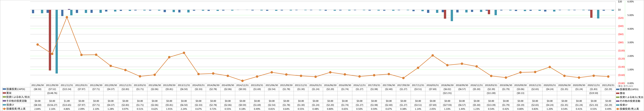Image resolution: width=644 pixels, height=111 pixels.
Task: Click the 3.00% secondary axis label
Action: click(x=631, y=42)
